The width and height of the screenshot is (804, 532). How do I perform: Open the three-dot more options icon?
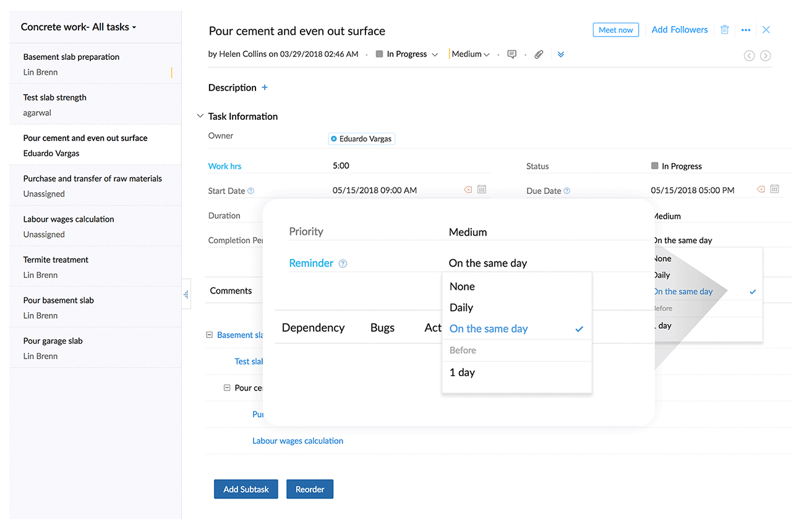pyautogui.click(x=746, y=30)
